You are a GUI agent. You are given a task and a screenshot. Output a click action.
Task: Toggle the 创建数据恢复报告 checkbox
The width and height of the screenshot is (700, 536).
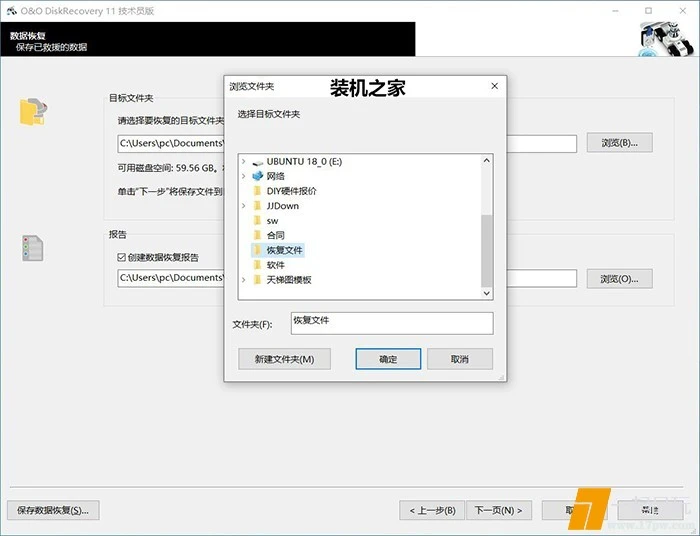[x=122, y=257]
